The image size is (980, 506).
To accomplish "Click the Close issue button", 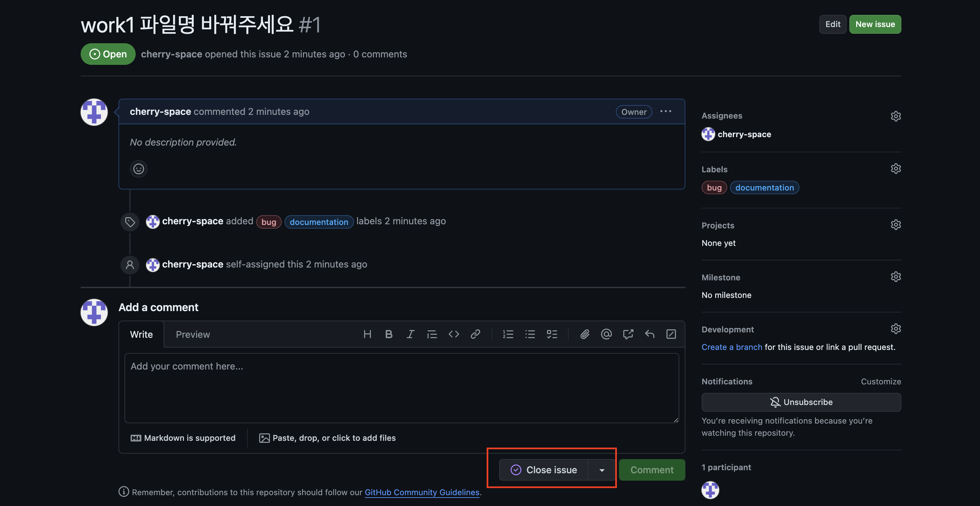I will tap(544, 470).
